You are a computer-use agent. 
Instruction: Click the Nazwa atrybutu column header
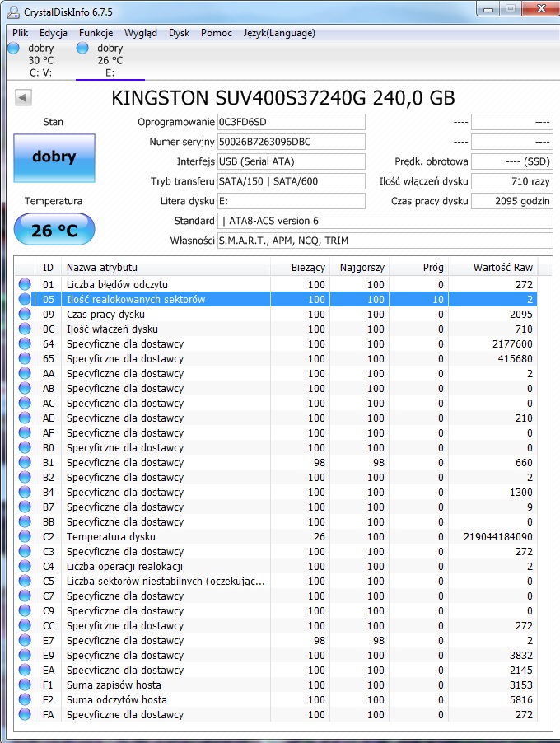(166, 267)
